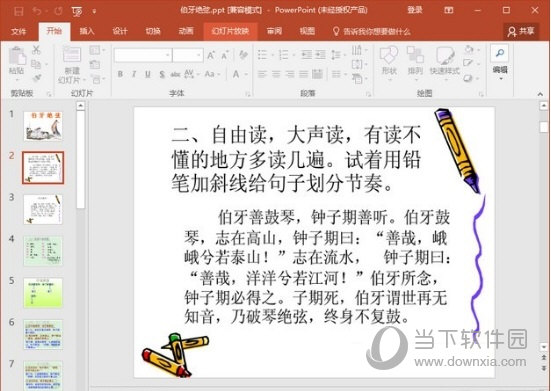551x391 pixels.
Task: Click the Copy icon
Action: (36, 64)
